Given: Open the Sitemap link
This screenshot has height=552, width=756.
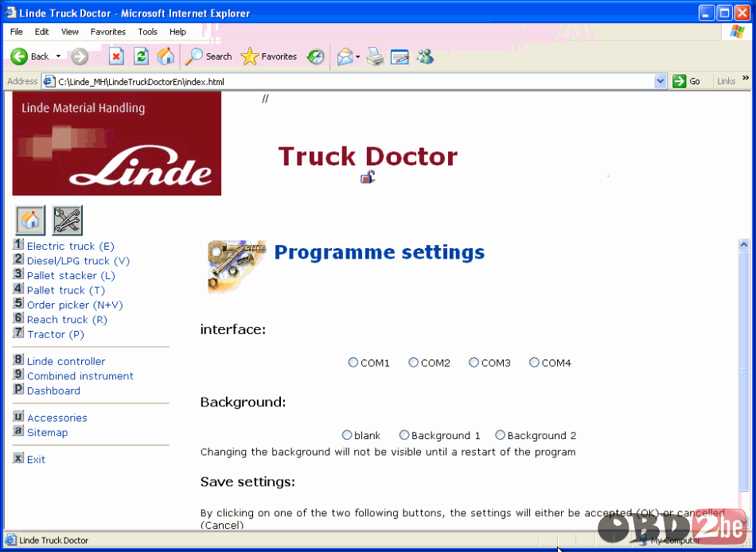Looking at the screenshot, I should (47, 433).
